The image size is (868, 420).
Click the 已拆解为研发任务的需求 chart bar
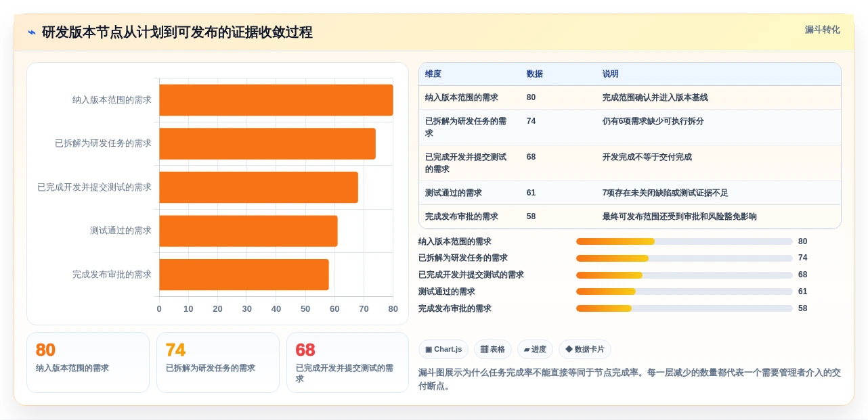[x=267, y=143]
